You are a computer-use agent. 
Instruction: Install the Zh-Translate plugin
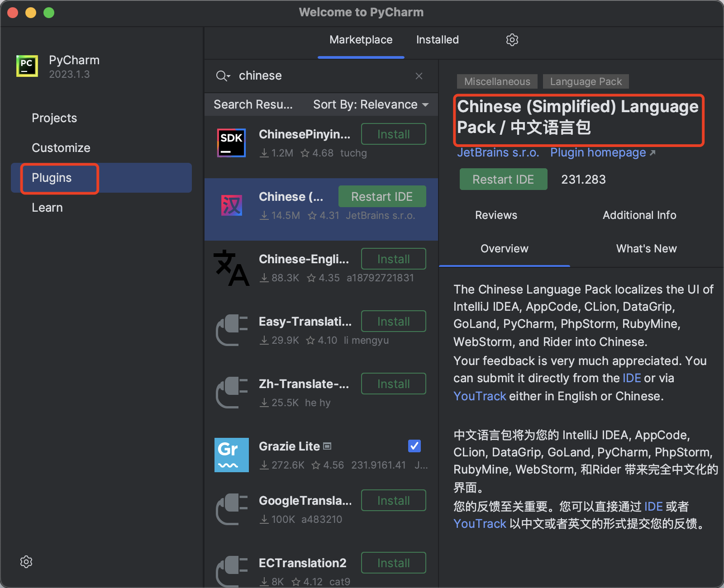coord(394,384)
